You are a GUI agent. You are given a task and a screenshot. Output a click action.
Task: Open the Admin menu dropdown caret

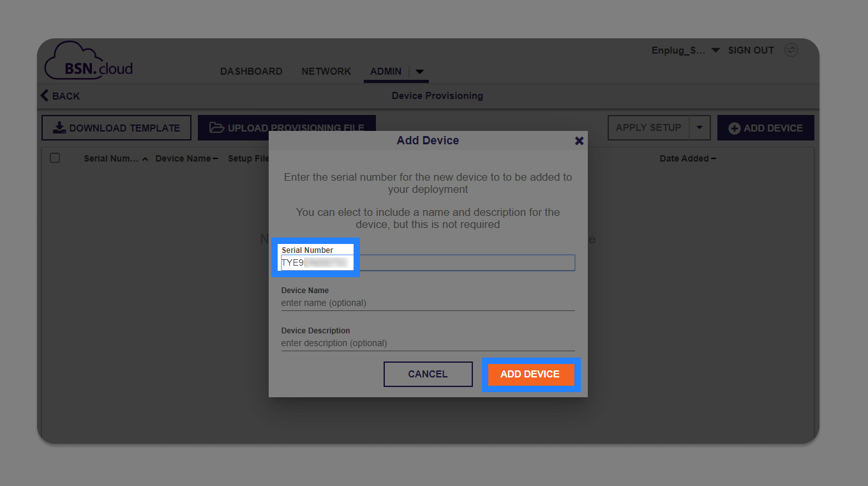(x=419, y=72)
